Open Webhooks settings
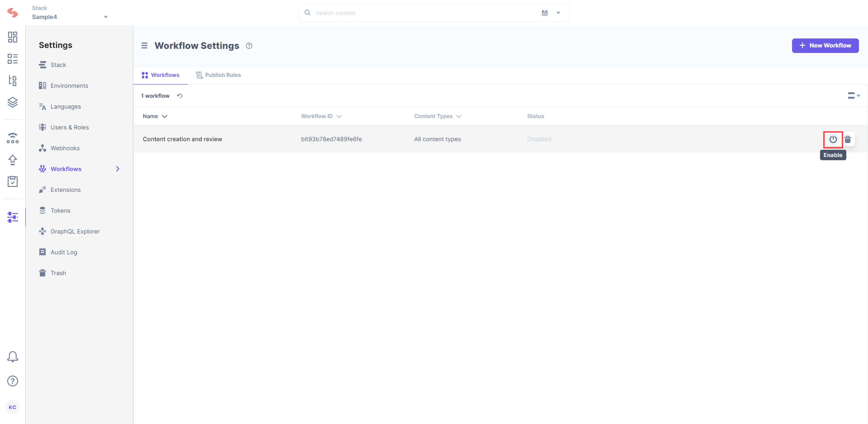The height and width of the screenshot is (424, 868). [59, 148]
